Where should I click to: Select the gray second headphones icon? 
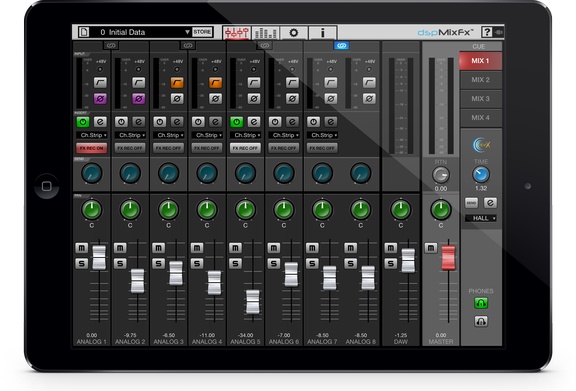coord(481,322)
